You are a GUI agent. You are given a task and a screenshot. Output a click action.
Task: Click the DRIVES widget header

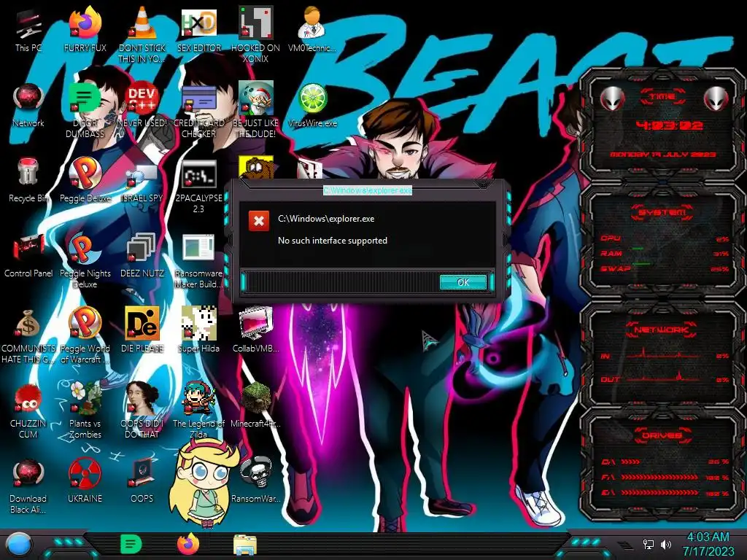(662, 435)
